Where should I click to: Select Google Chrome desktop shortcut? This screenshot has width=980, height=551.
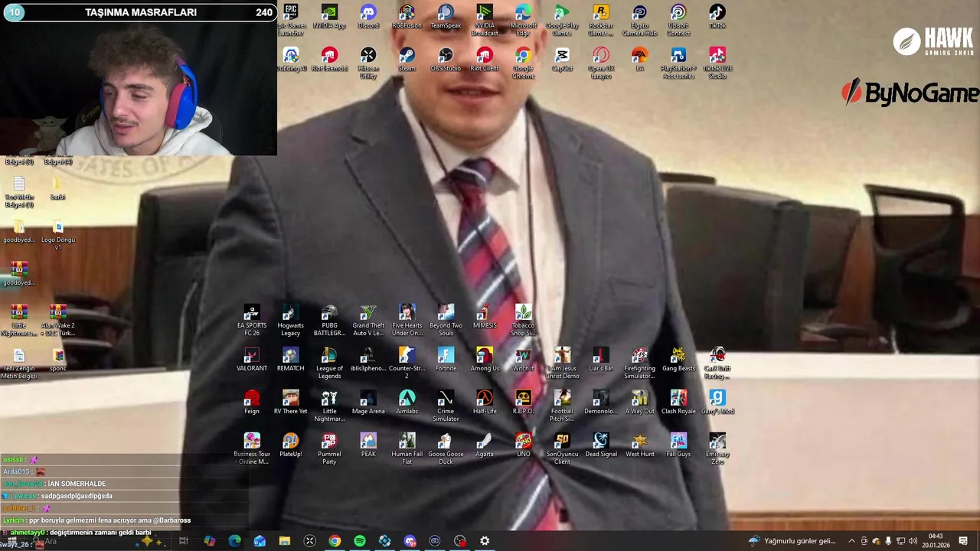[523, 63]
